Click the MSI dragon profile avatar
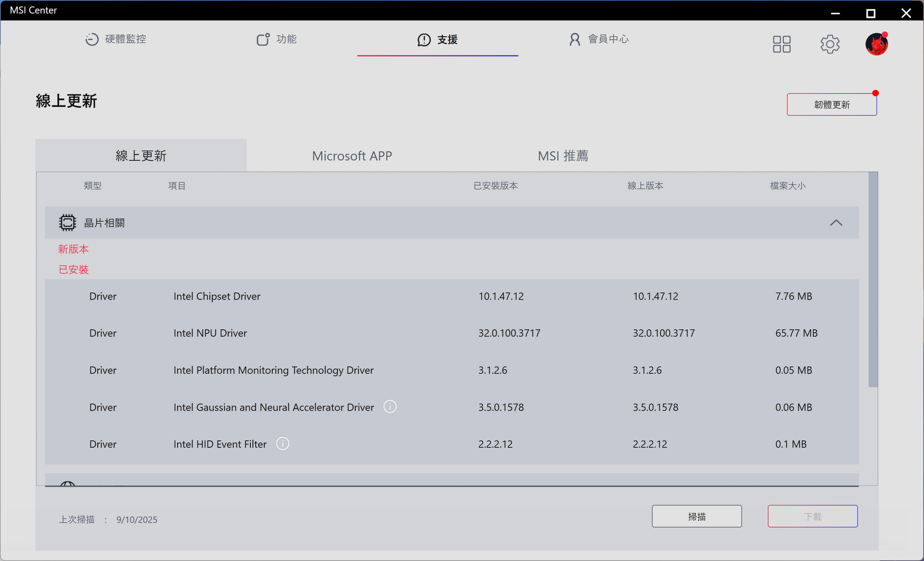Screen dimensions: 924x561 876,44
